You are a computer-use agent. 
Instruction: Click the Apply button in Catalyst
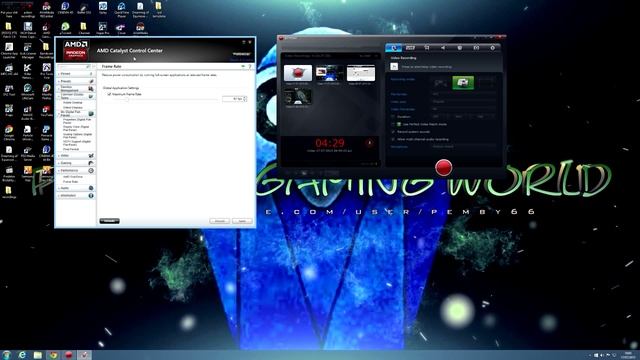(x=242, y=221)
